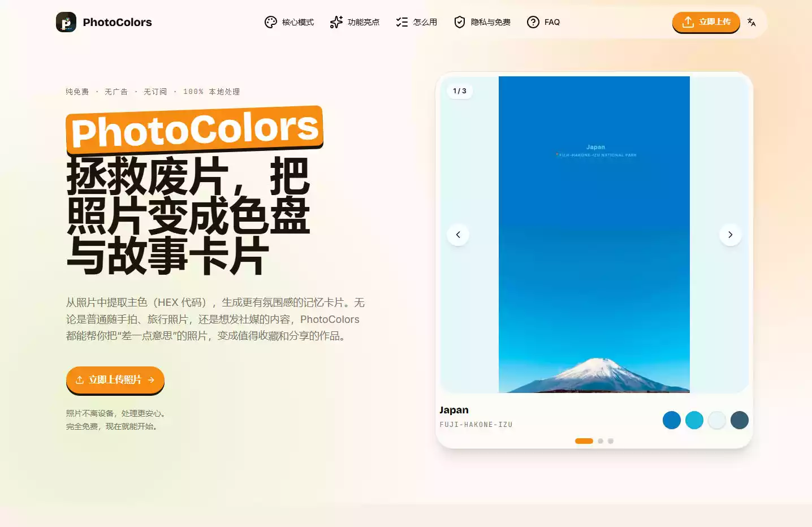Click the Japan card title text
812x527 pixels.
(454, 410)
